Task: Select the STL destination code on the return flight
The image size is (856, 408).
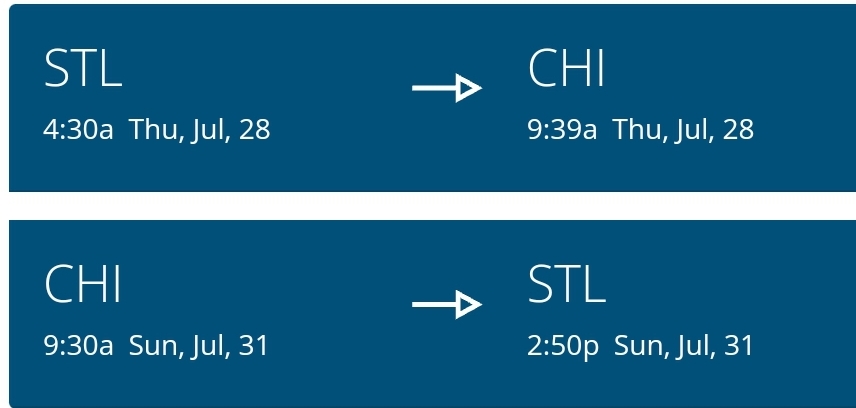Action: 567,284
